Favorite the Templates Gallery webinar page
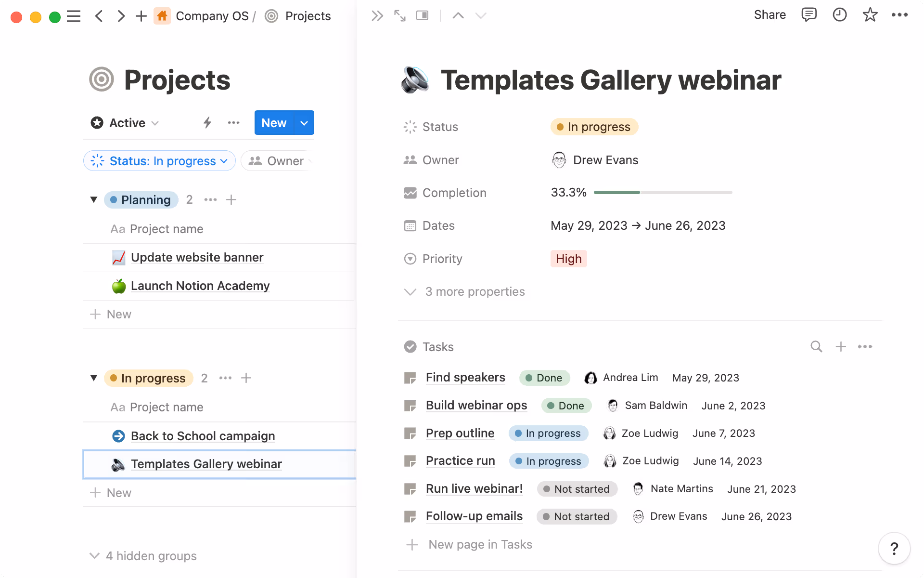 click(x=870, y=15)
